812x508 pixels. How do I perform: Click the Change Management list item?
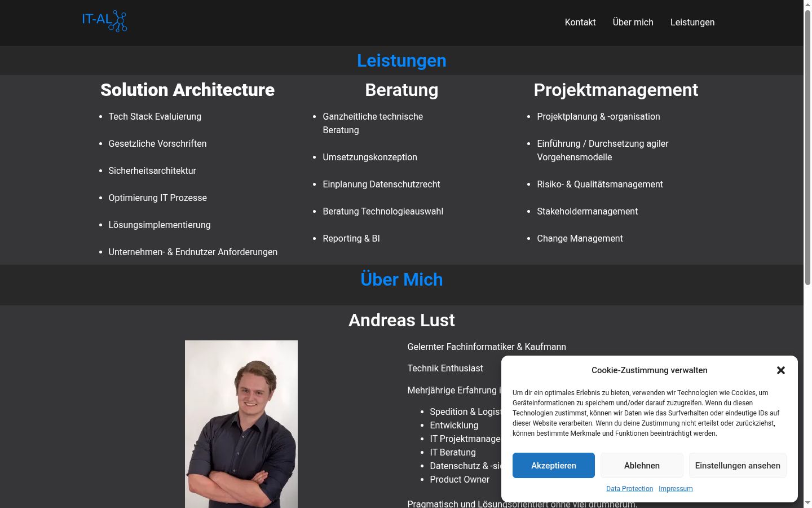(x=580, y=239)
